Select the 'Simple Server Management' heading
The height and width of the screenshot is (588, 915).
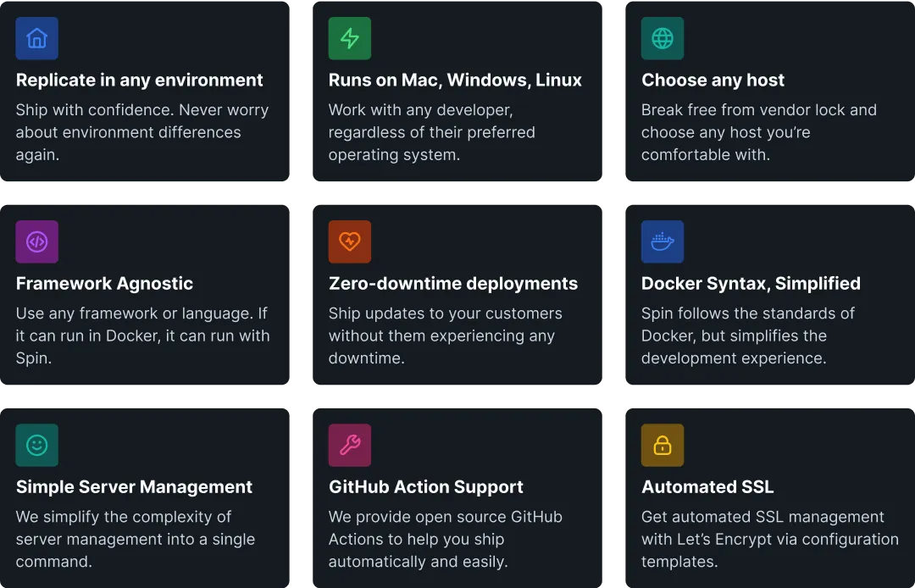point(134,487)
